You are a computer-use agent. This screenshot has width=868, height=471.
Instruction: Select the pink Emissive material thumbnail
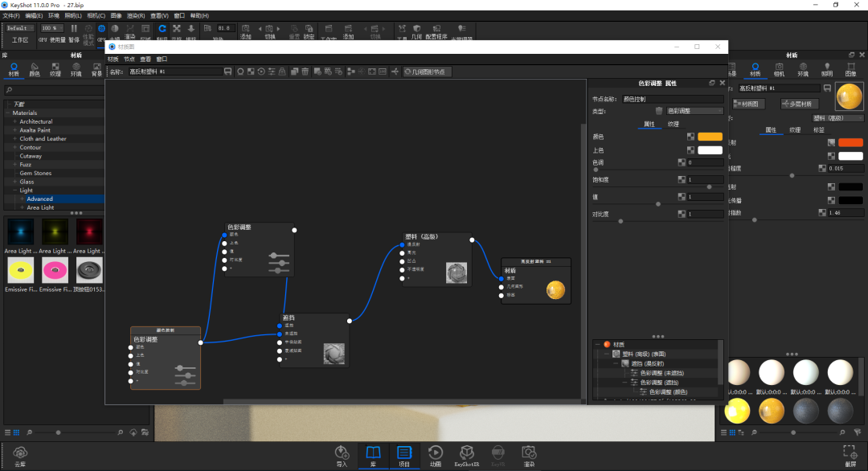pos(55,270)
